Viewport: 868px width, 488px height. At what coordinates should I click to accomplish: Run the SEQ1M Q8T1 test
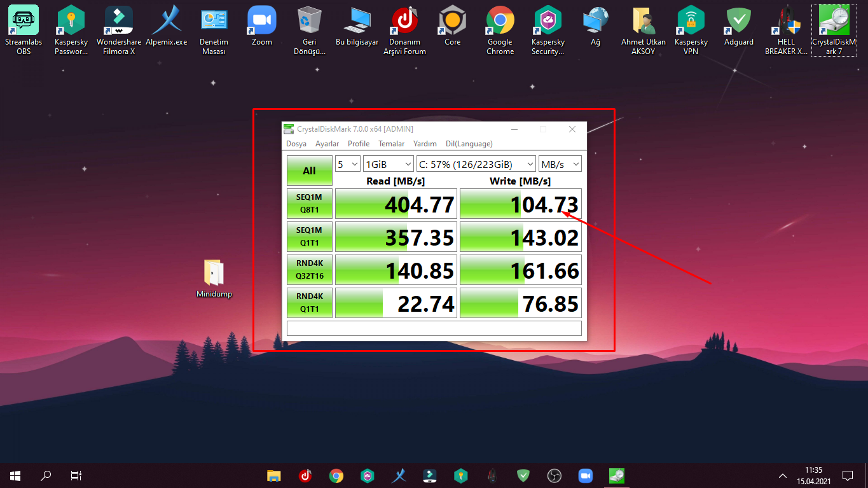click(310, 204)
